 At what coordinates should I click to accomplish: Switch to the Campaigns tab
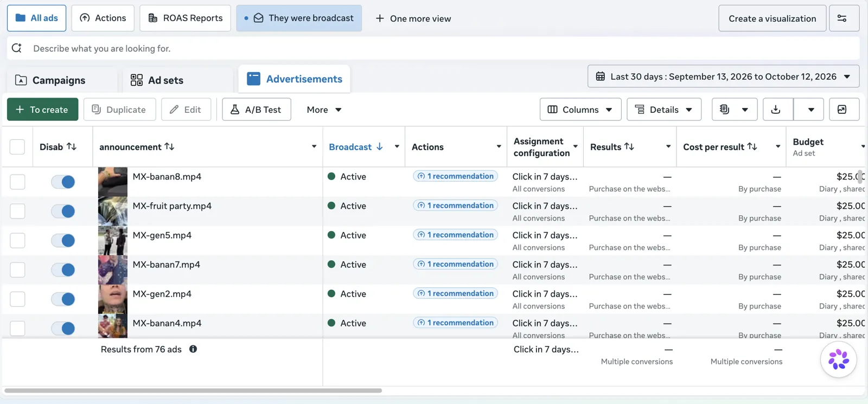(50, 80)
